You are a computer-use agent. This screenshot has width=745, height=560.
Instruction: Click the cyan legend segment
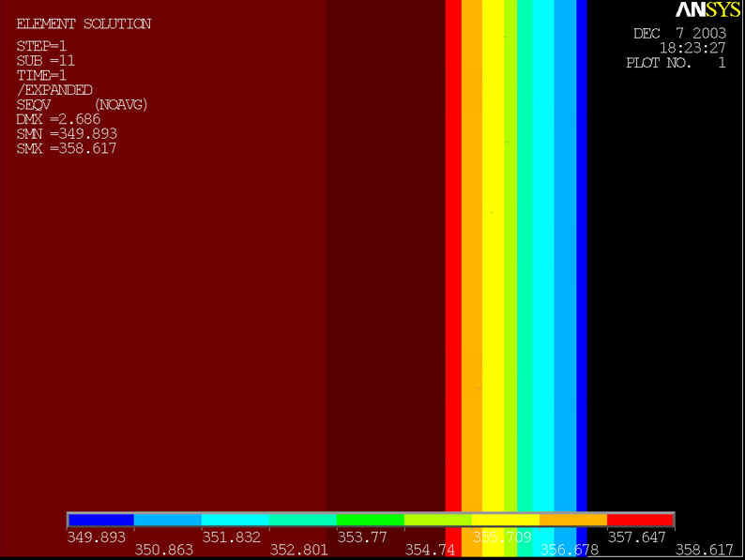tap(236, 520)
